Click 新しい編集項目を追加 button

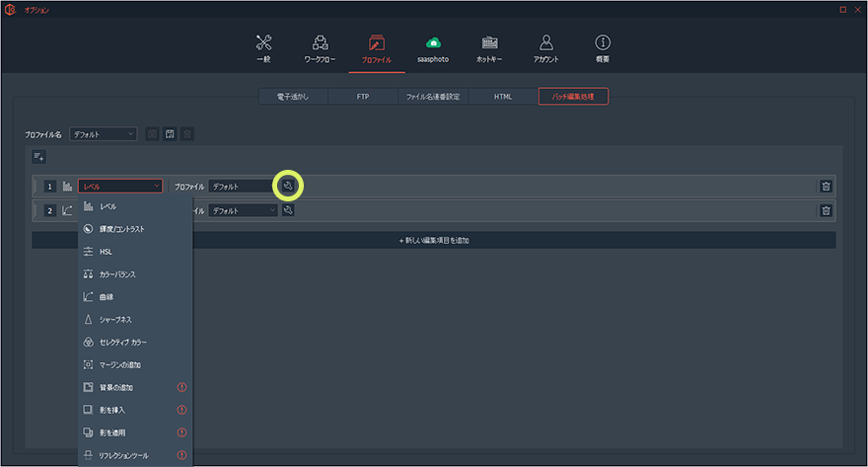[433, 240]
